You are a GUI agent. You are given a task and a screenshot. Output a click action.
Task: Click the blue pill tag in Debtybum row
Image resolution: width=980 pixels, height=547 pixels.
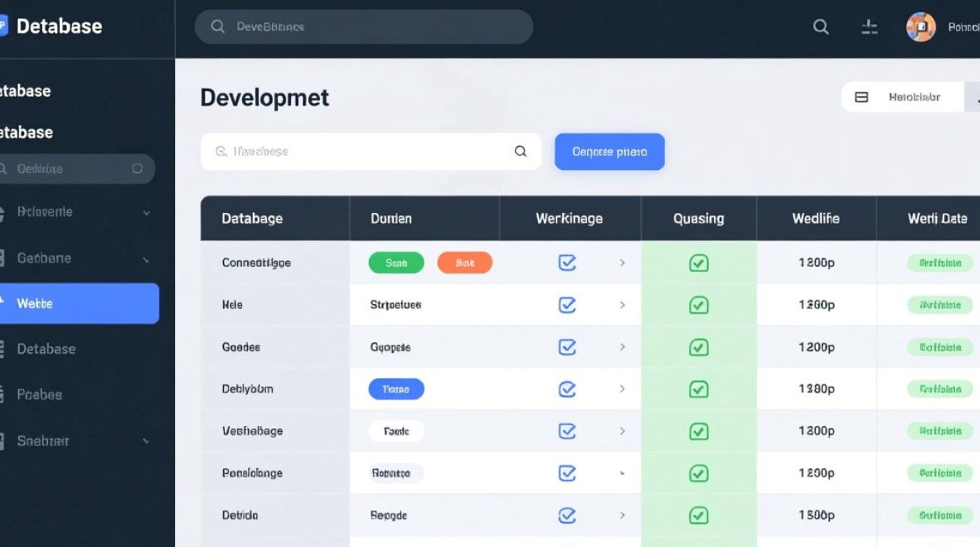click(396, 389)
